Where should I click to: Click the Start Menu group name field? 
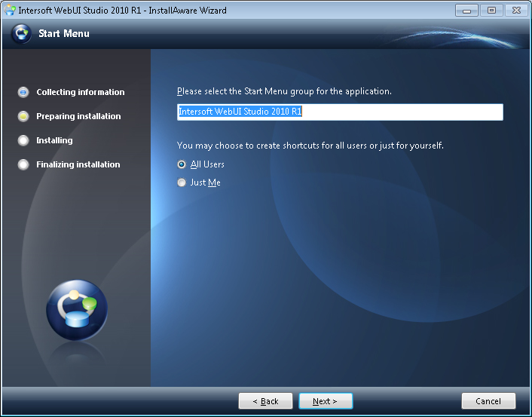pyautogui.click(x=339, y=112)
